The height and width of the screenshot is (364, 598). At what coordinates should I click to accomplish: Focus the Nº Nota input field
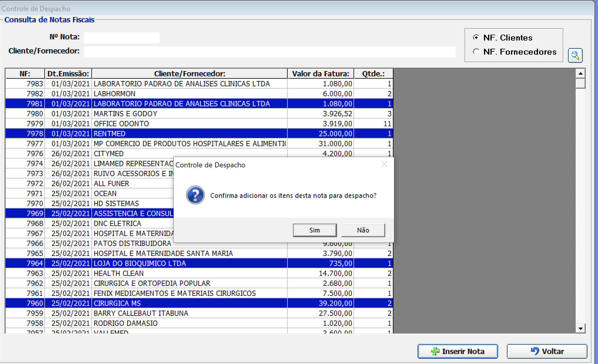tap(121, 38)
